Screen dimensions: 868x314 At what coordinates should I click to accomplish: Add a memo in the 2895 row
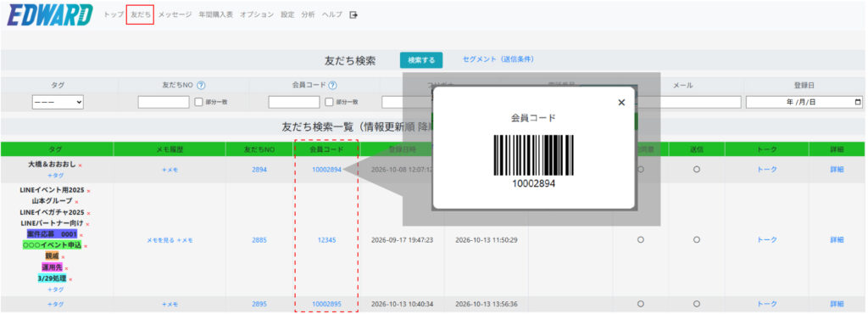click(x=170, y=304)
